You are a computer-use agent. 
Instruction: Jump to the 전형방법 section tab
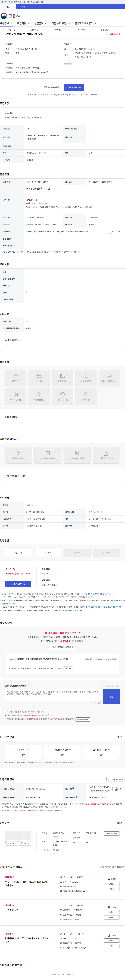pos(104,30)
